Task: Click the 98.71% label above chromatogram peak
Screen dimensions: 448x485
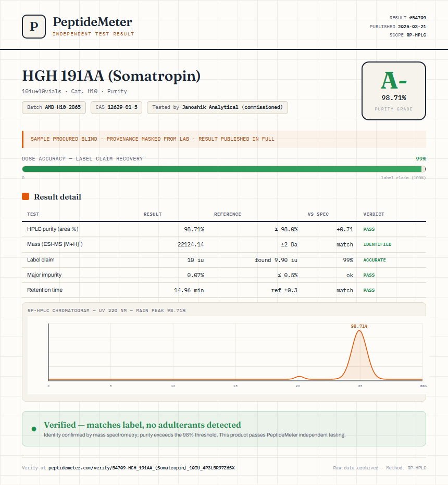Action: [359, 326]
